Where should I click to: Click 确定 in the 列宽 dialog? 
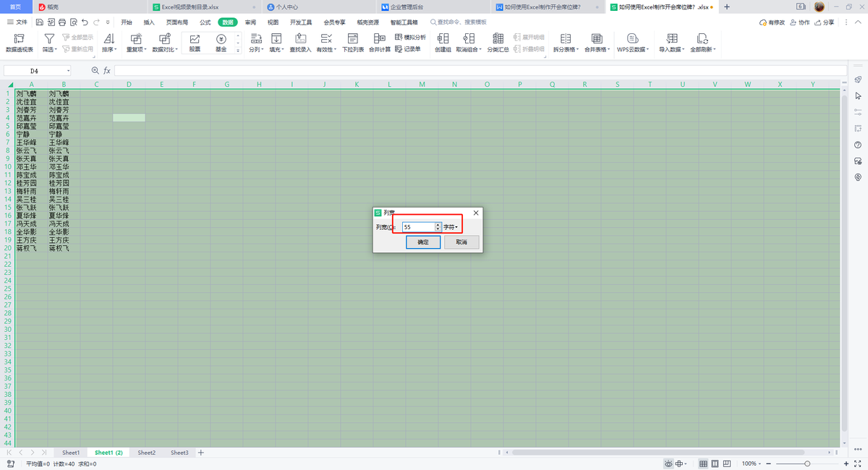[423, 242]
